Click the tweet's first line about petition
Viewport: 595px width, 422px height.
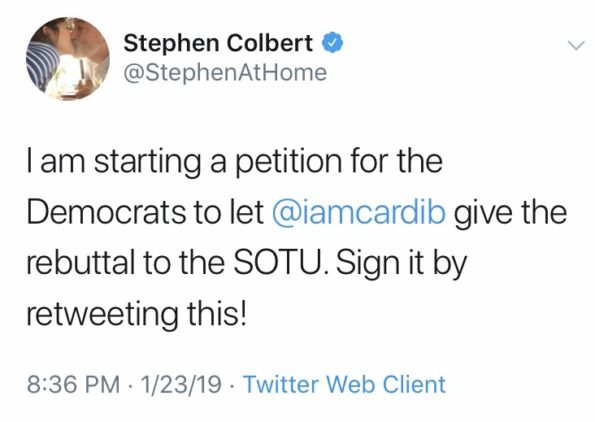[x=235, y=162]
